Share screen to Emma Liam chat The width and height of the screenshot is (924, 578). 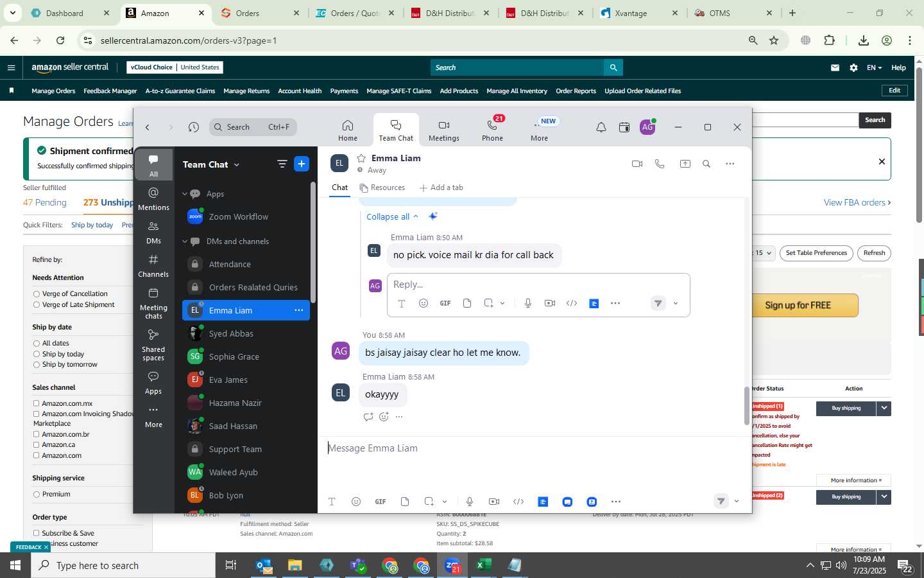[685, 164]
